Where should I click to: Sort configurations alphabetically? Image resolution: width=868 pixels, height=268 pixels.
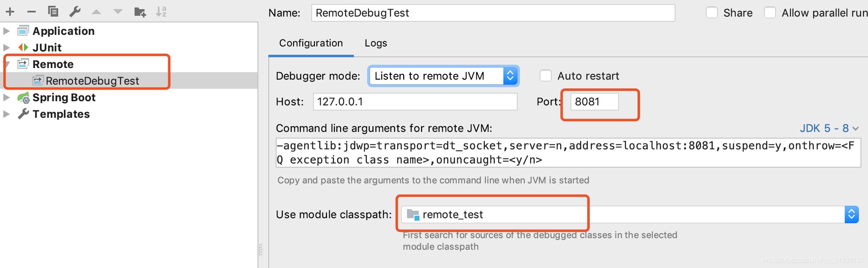pyautogui.click(x=162, y=11)
